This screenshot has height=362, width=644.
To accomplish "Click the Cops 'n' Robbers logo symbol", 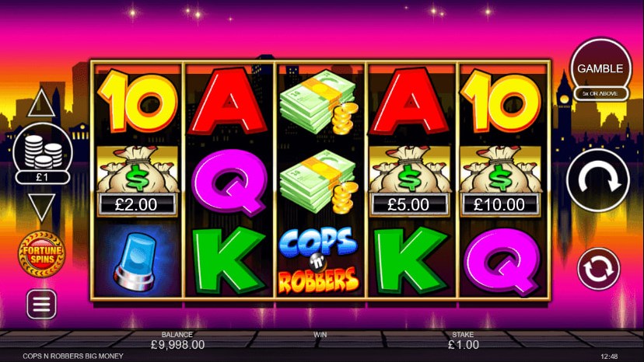I will pos(319,260).
